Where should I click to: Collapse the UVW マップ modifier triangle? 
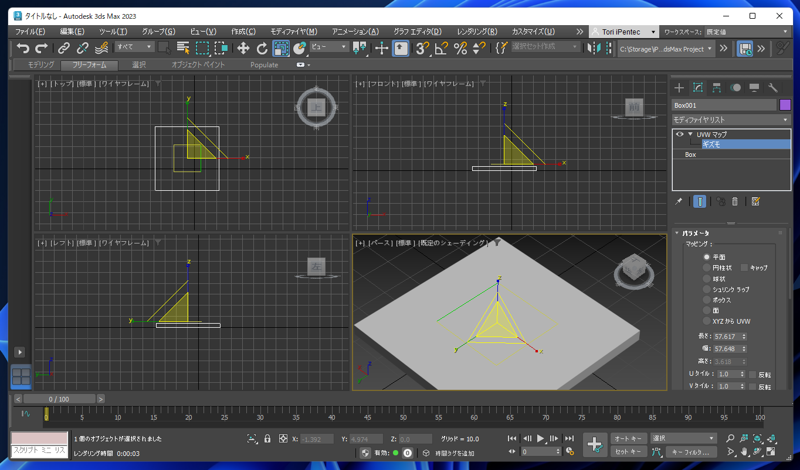(690, 134)
